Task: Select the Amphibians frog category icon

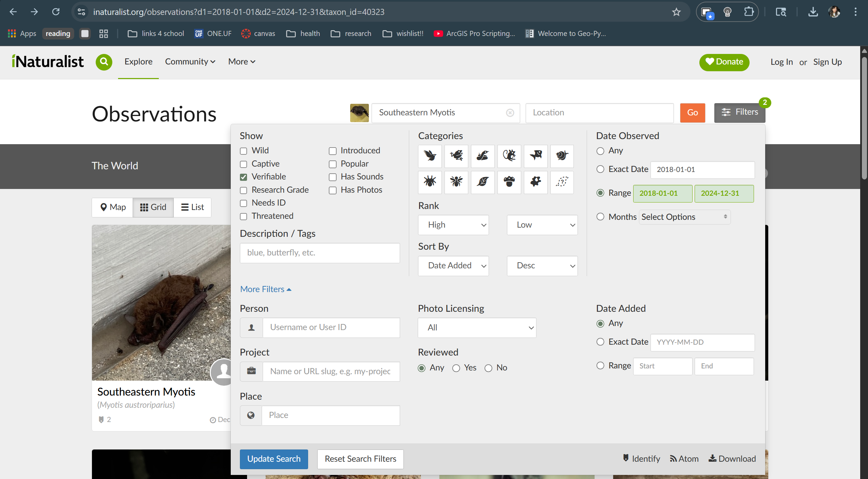Action: [x=456, y=156]
